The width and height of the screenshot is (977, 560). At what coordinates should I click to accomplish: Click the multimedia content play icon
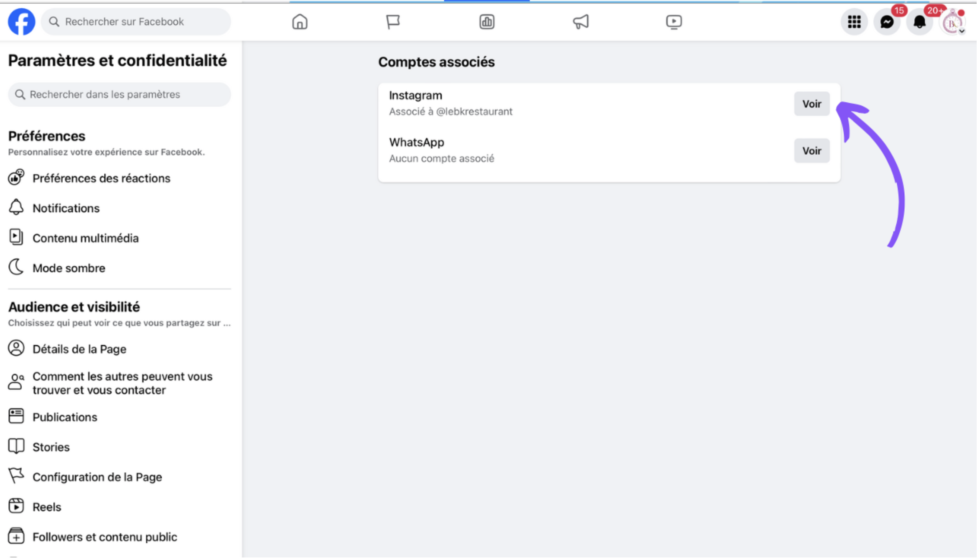click(16, 237)
